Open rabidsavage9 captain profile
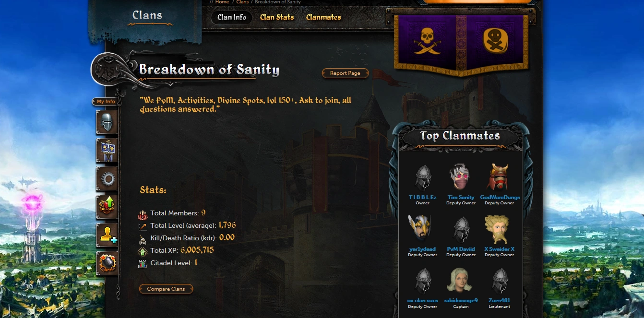 click(x=461, y=300)
